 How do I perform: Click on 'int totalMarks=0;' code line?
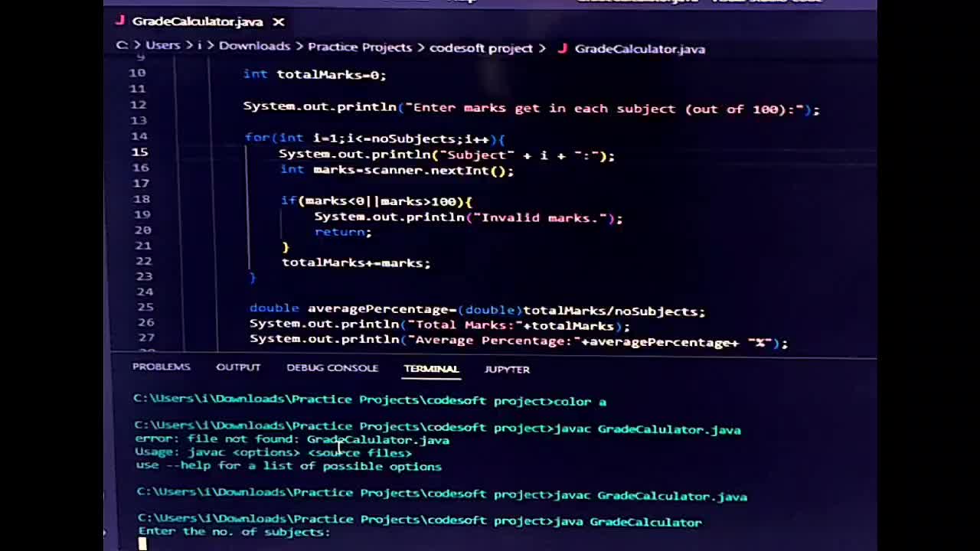click(315, 74)
